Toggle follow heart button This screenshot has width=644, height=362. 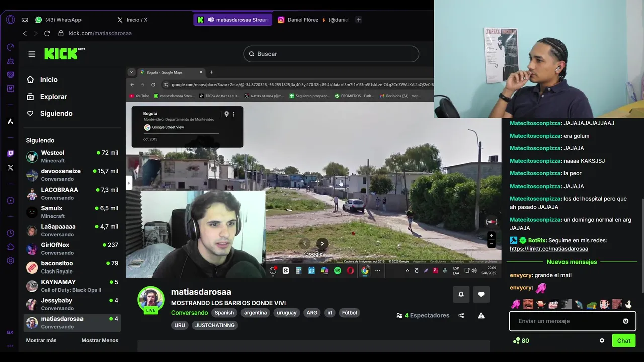[x=481, y=294]
